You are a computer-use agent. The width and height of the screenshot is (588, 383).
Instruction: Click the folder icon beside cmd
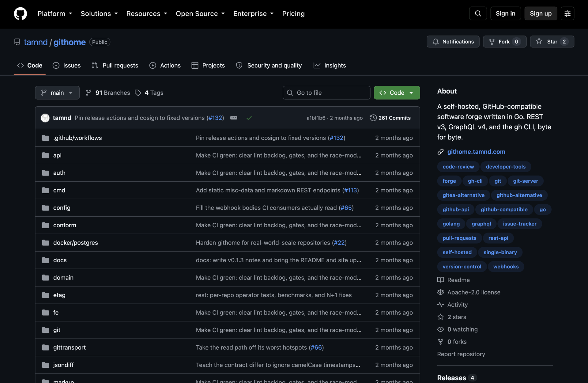point(46,190)
